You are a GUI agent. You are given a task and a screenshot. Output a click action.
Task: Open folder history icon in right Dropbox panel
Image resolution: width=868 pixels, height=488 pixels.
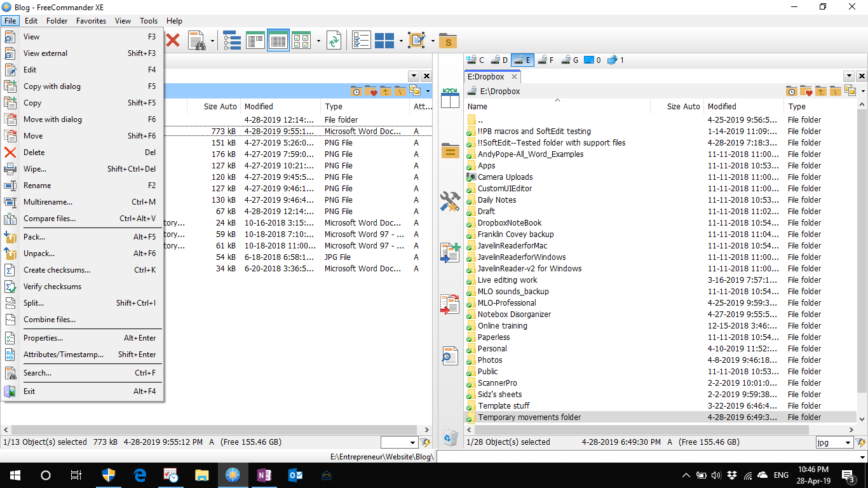coord(792,91)
